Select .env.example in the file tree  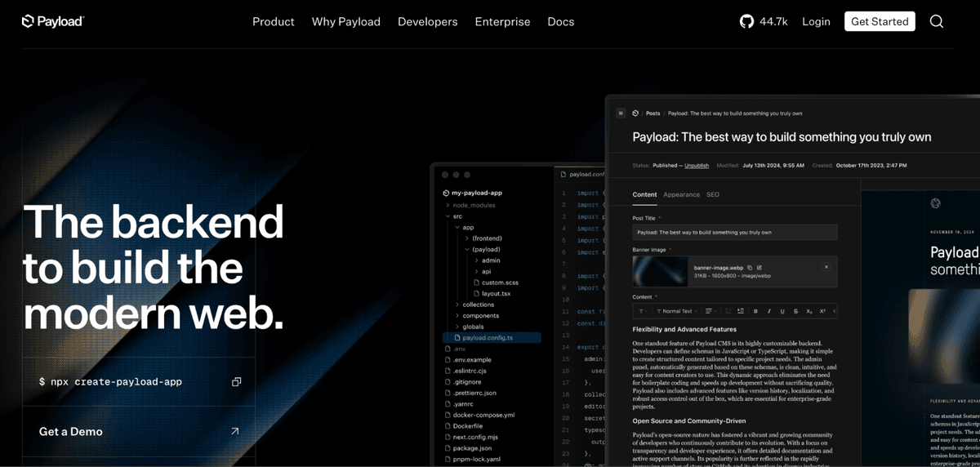(x=473, y=359)
